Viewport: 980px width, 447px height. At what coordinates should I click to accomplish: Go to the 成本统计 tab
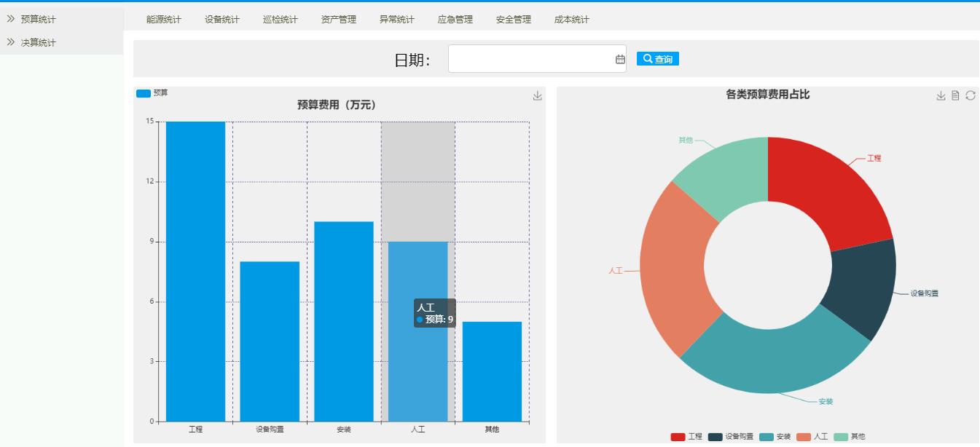pyautogui.click(x=571, y=20)
